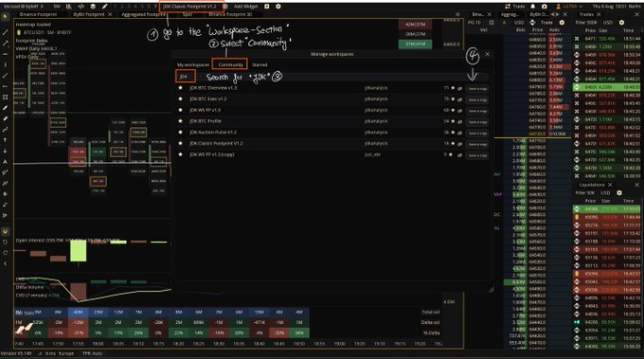Star the JDK Auction Pulse V1.2 workspace
The height and width of the screenshot is (359, 644).
click(180, 133)
